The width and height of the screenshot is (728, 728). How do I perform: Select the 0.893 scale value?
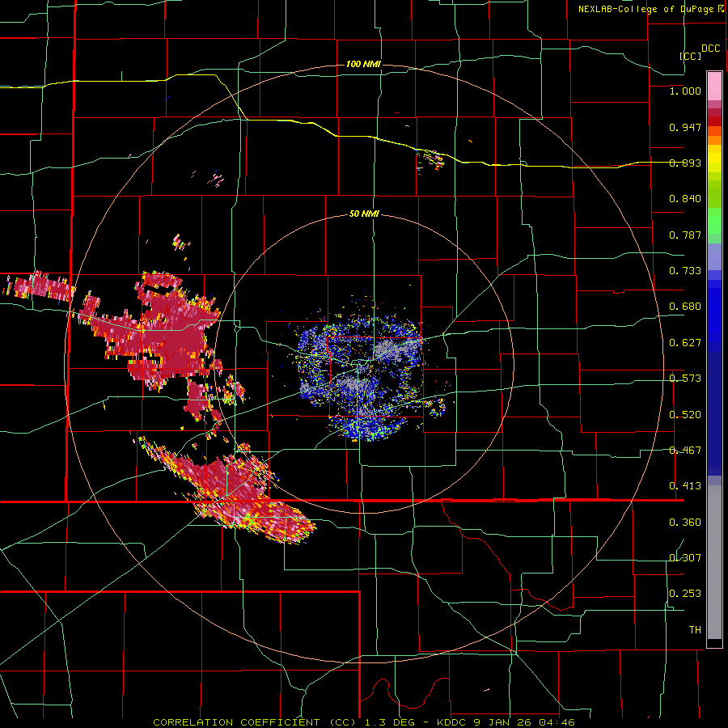[x=685, y=163]
